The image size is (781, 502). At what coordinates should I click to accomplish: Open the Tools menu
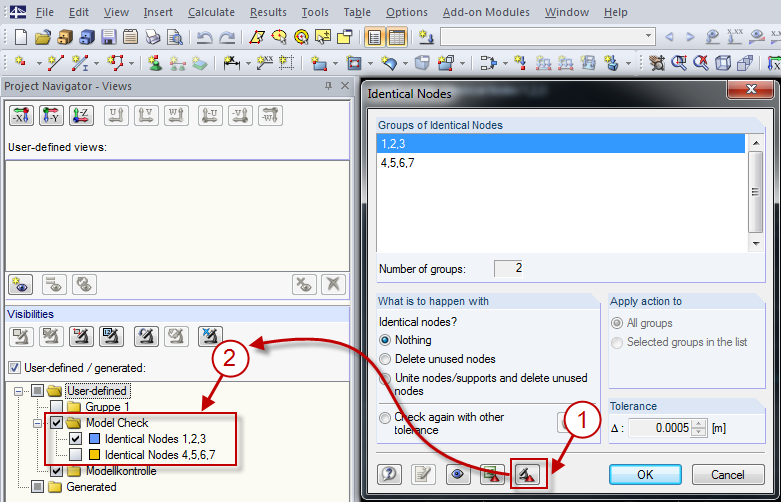pos(315,12)
